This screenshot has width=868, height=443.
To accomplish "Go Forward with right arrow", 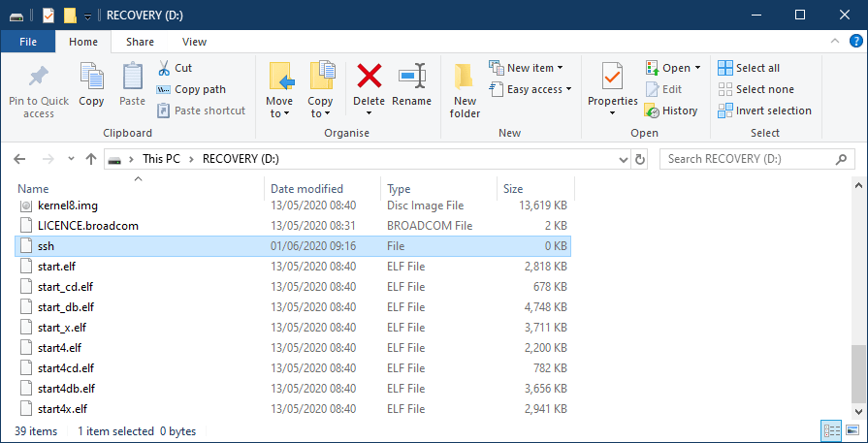I will click(48, 159).
